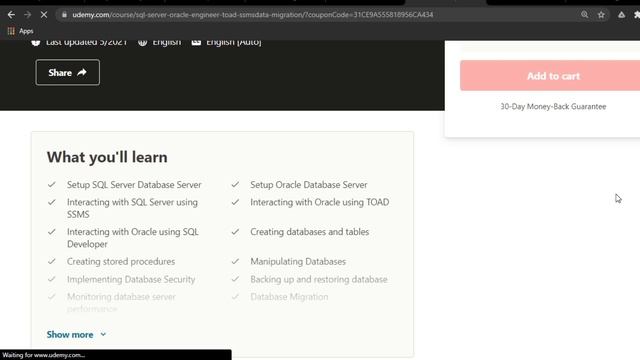Click Monitoring database server performance item
The image size is (640, 360).
click(x=121, y=302)
